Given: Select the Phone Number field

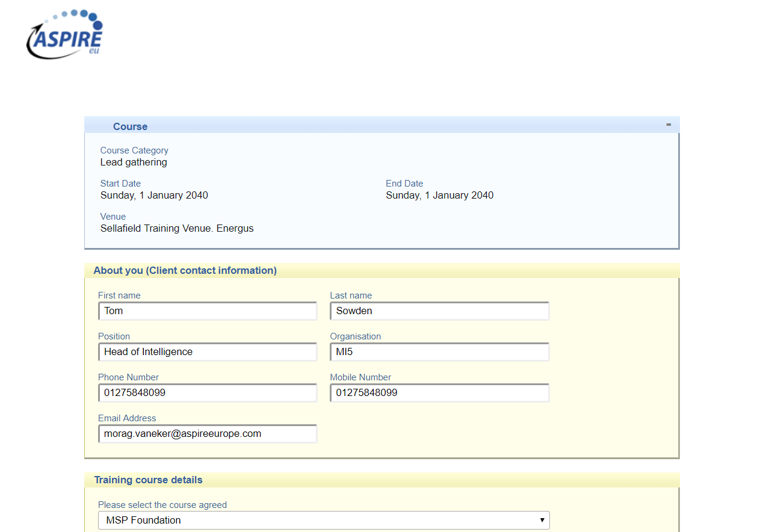Looking at the screenshot, I should point(208,393).
